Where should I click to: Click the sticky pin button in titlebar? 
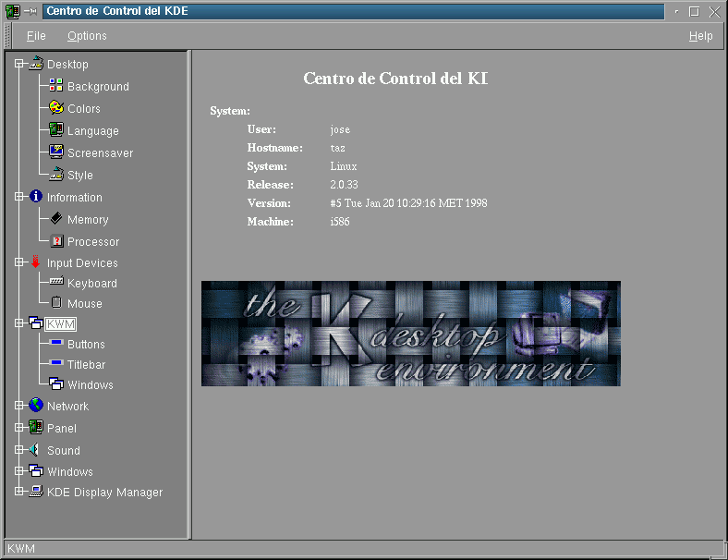(x=30, y=11)
